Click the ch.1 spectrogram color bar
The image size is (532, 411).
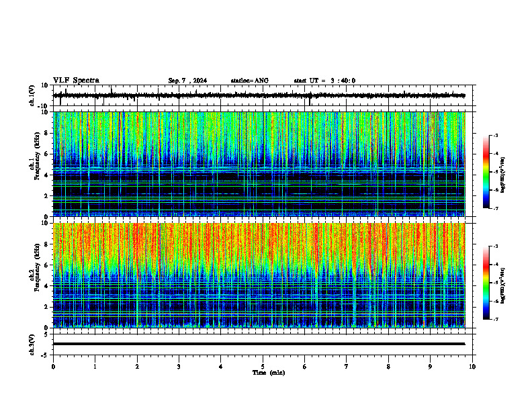(x=486, y=172)
